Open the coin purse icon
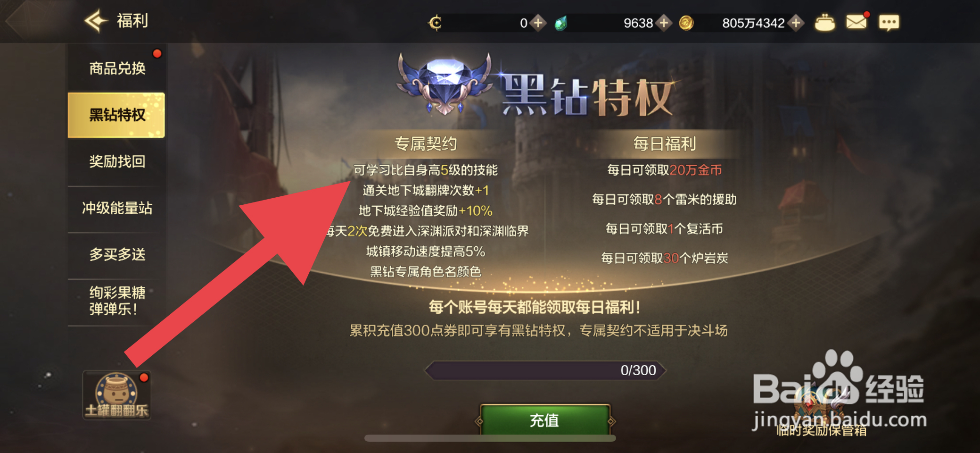This screenshot has width=980, height=453. (x=824, y=23)
